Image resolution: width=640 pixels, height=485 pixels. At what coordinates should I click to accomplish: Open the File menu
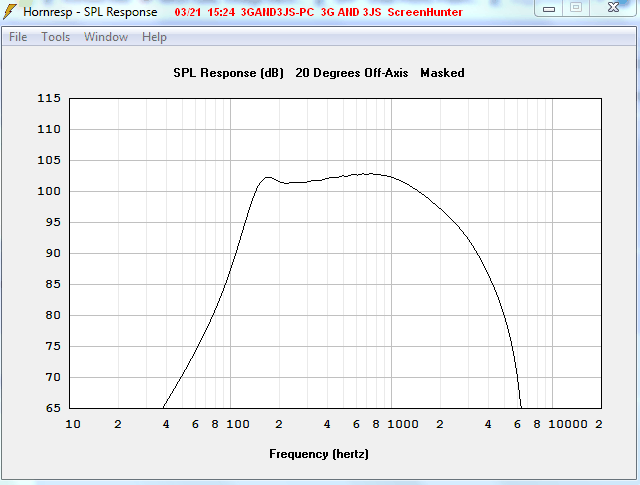click(18, 37)
